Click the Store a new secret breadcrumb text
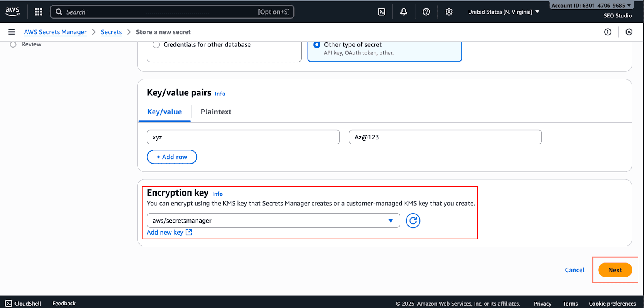 click(x=163, y=32)
